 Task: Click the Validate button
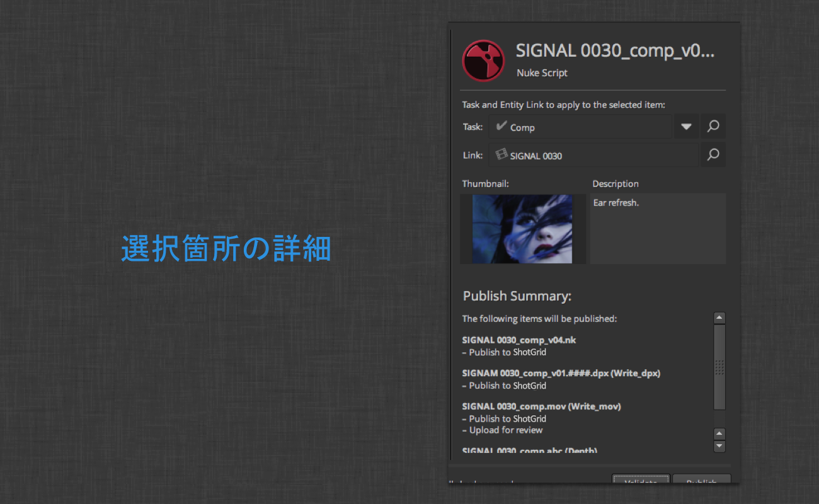click(641, 480)
